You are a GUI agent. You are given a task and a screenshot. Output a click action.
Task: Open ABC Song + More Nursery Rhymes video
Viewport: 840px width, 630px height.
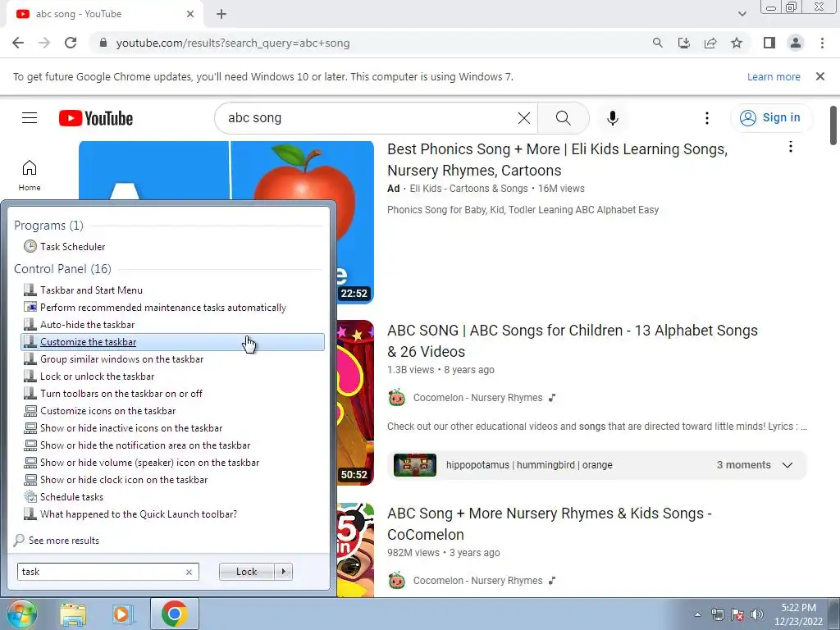point(549,524)
